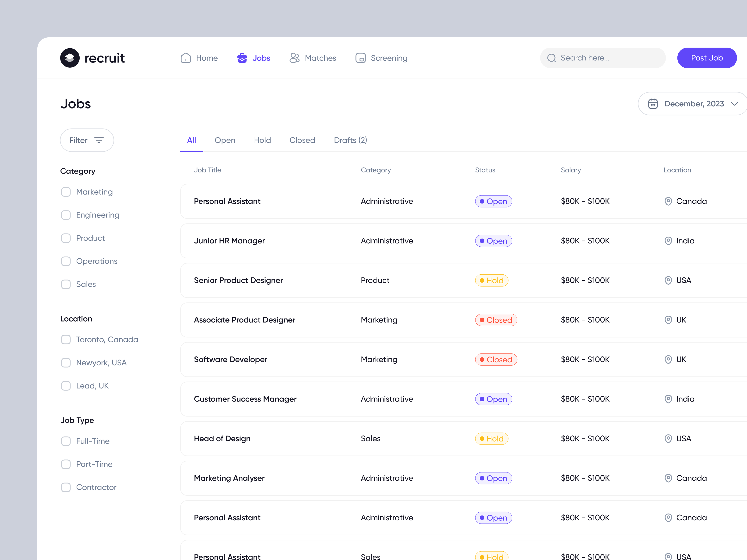Check the Marketing category checkbox
This screenshot has height=560, width=747.
click(66, 192)
